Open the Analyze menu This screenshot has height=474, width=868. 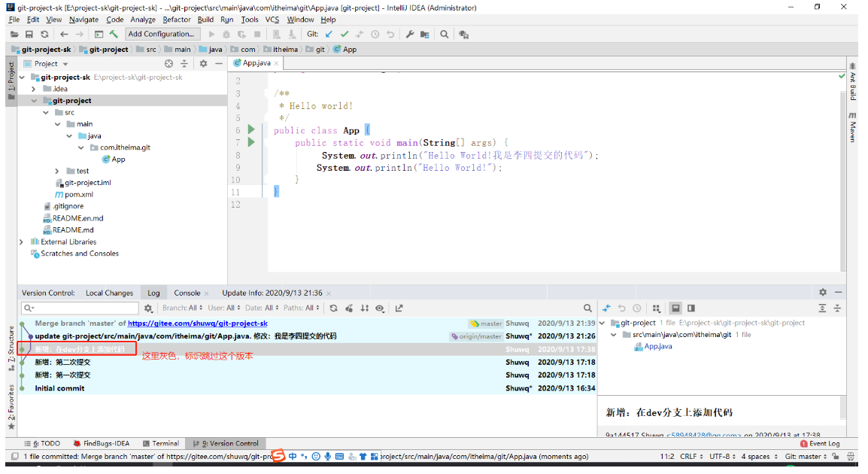pyautogui.click(x=143, y=20)
